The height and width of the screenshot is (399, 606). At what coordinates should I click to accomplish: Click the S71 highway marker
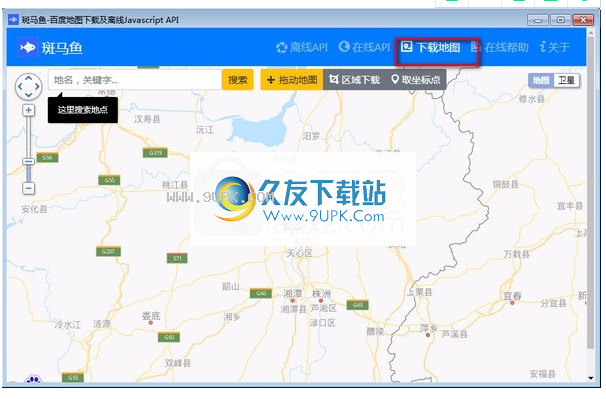pos(177,258)
